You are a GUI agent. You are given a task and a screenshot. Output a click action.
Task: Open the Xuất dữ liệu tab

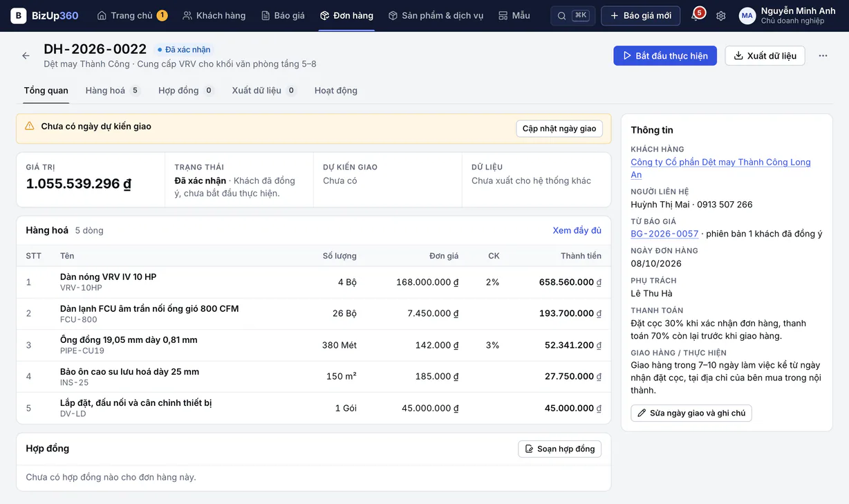264,91
